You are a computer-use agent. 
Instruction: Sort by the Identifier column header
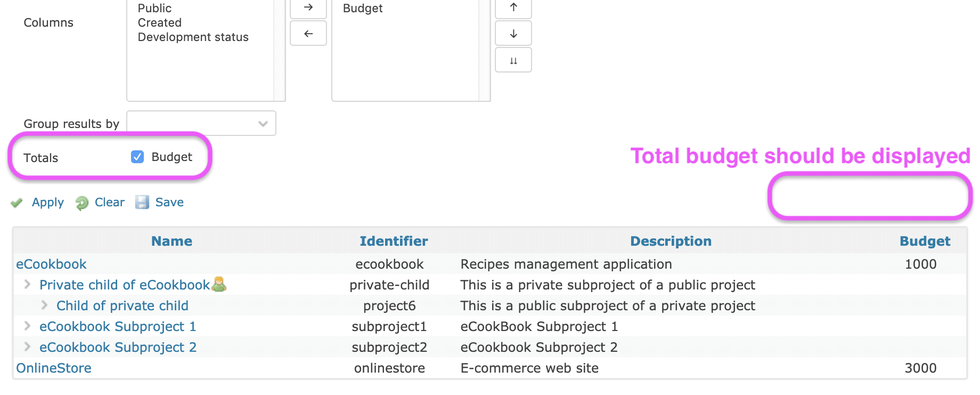coord(394,241)
